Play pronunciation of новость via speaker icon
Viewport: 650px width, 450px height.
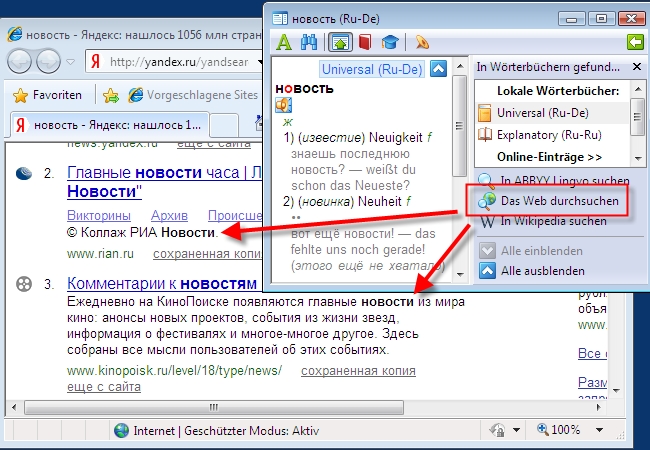[284, 105]
